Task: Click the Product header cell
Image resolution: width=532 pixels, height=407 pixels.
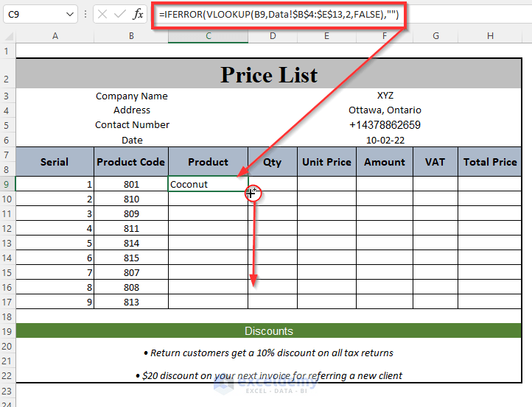Action: point(208,162)
